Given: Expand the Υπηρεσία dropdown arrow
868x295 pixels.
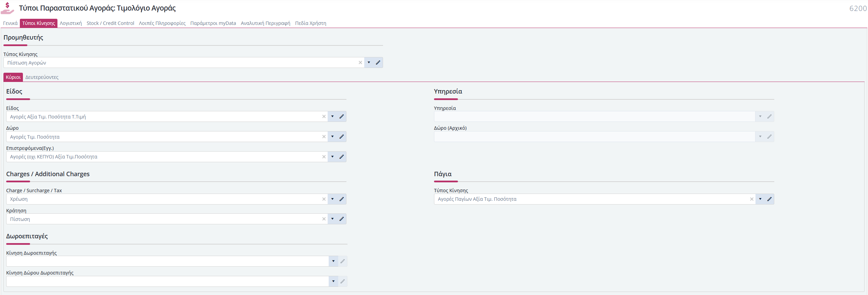Looking at the screenshot, I should [x=760, y=116].
